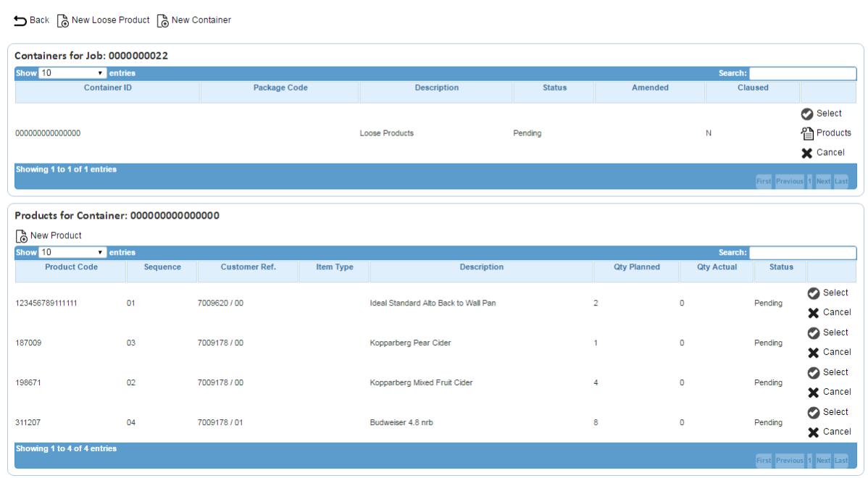Open the products table entries-per-page dropdown

pyautogui.click(x=72, y=252)
